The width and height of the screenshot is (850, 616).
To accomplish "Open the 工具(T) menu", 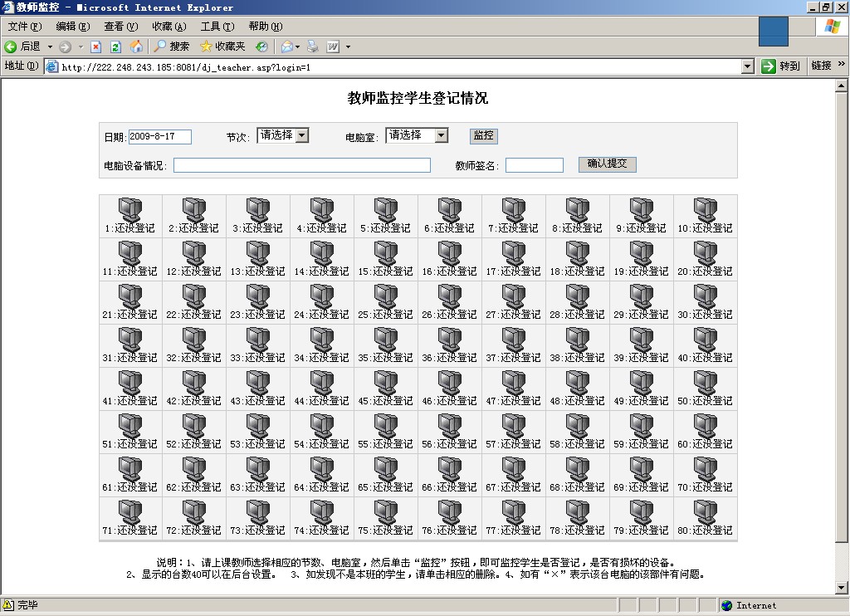I will tap(217, 27).
